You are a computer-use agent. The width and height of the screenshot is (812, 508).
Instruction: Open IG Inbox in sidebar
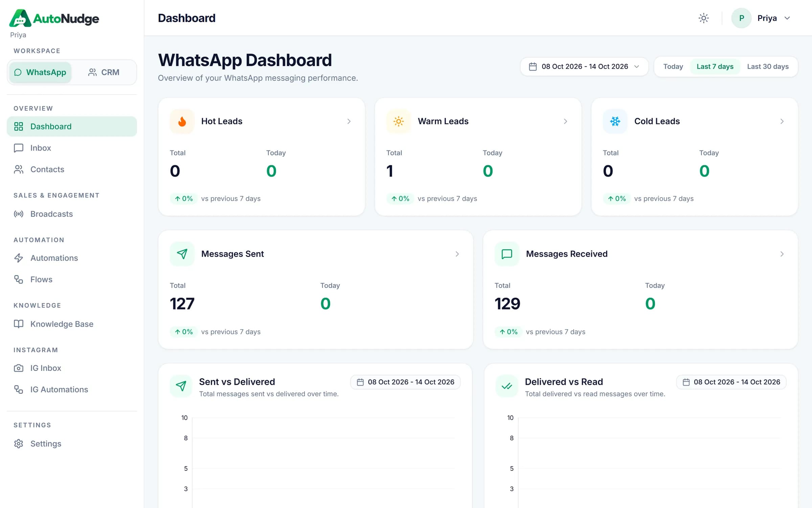tap(72, 368)
